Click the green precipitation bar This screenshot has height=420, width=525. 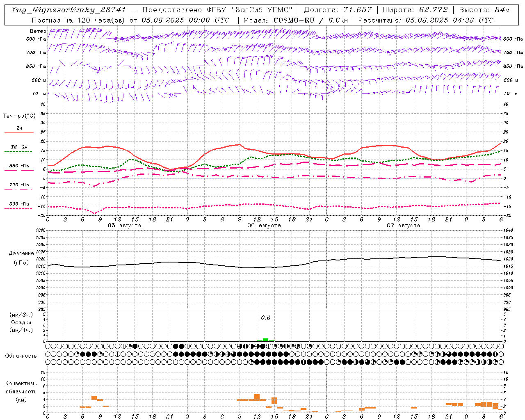[265, 340]
